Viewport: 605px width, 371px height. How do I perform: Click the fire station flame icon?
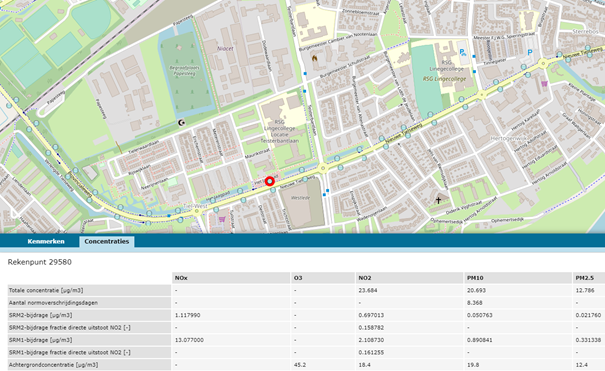314,58
